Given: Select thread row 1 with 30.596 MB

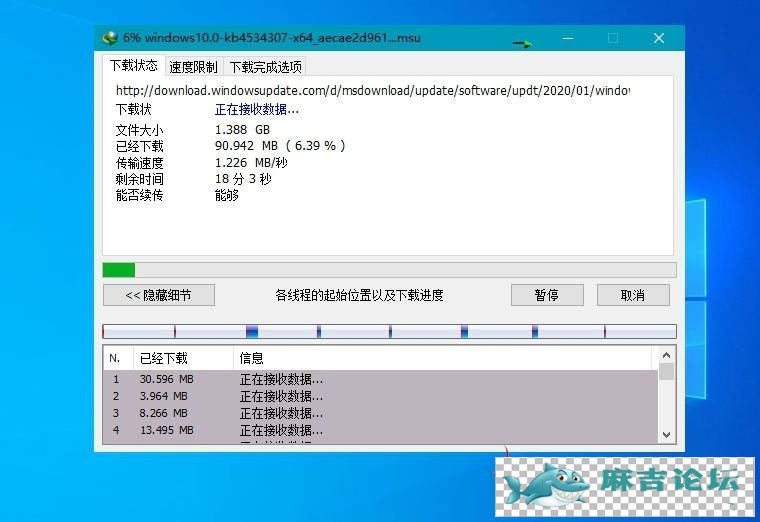Looking at the screenshot, I should coord(380,379).
